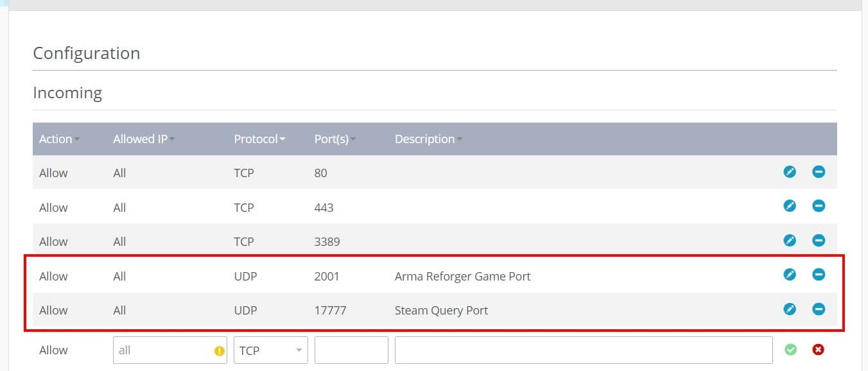This screenshot has height=371, width=868.
Task: Sort by Allowed IP column header
Action: 144,139
